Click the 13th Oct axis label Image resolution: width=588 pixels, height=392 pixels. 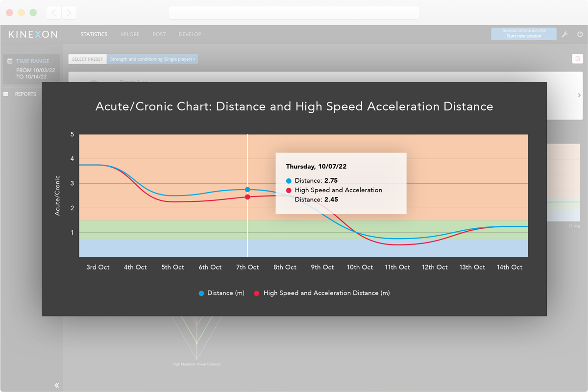coord(472,267)
